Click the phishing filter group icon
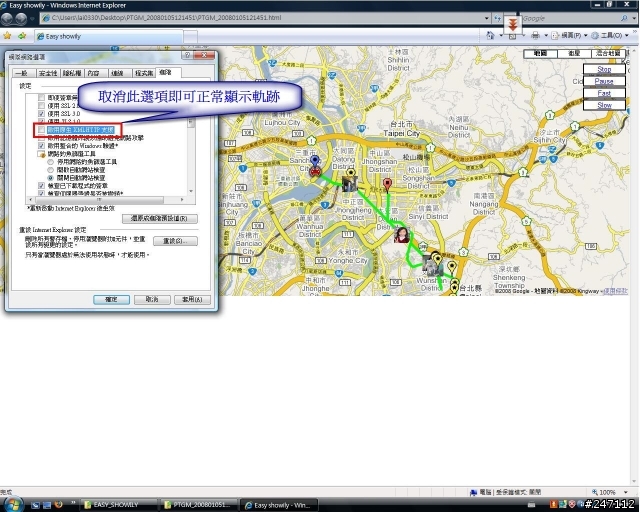 (41, 154)
